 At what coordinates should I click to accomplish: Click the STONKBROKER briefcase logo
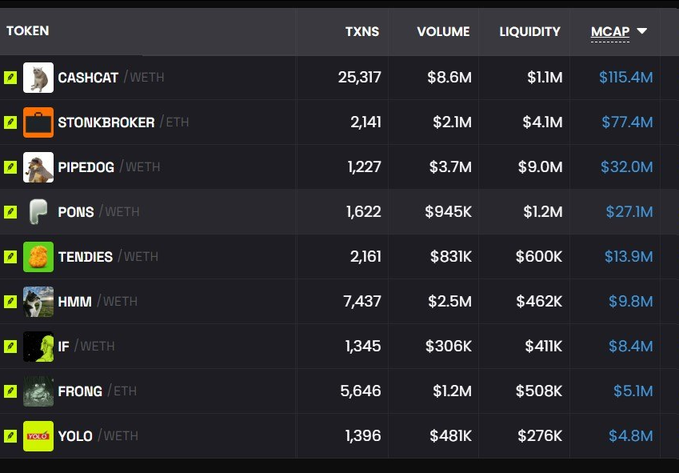pos(38,123)
